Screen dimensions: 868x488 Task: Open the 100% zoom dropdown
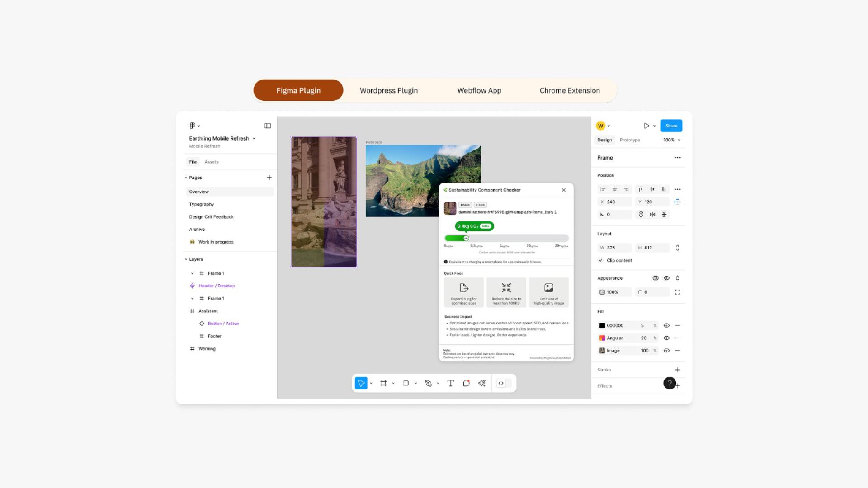(672, 140)
